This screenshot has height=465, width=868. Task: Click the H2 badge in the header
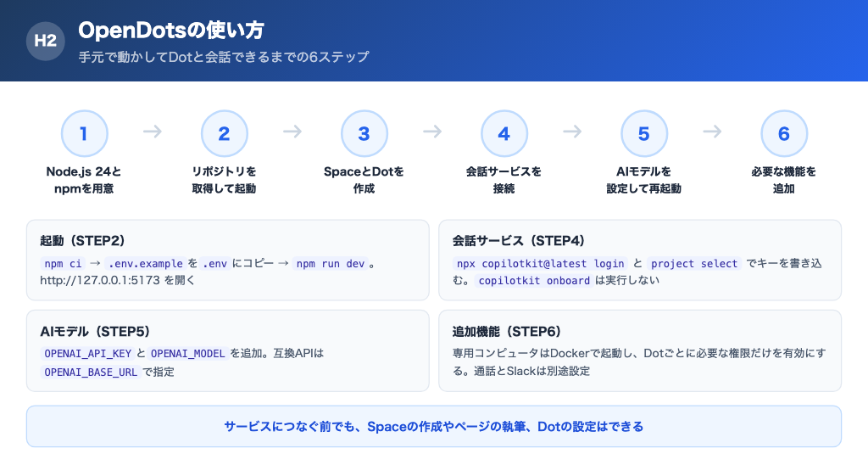[46, 41]
